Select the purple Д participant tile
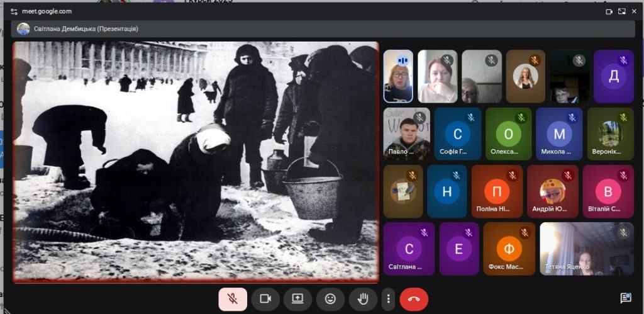The height and width of the screenshot is (314, 644). click(613, 76)
